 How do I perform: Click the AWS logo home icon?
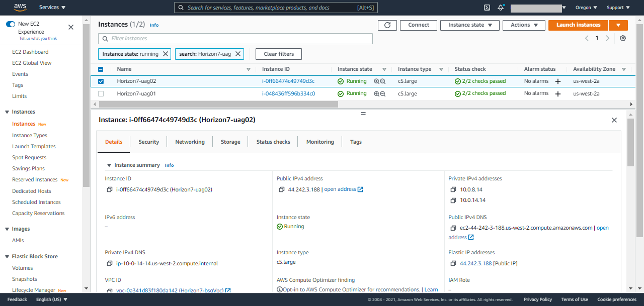point(20,7)
